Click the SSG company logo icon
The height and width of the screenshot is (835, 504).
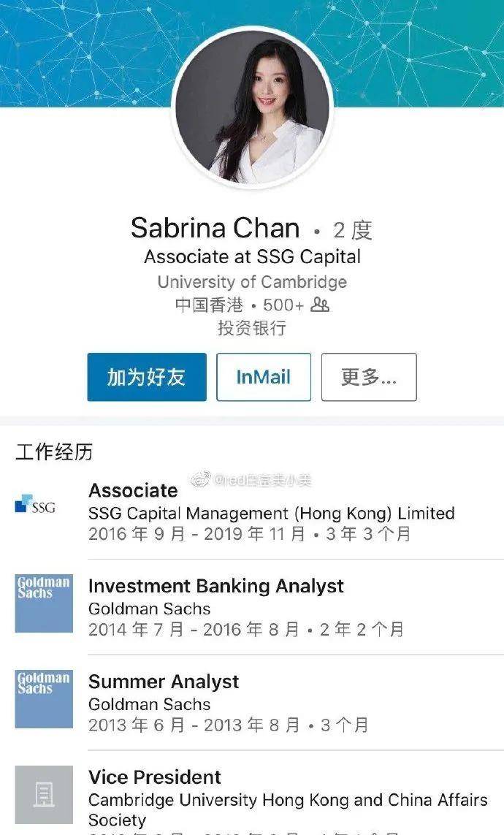click(x=35, y=505)
